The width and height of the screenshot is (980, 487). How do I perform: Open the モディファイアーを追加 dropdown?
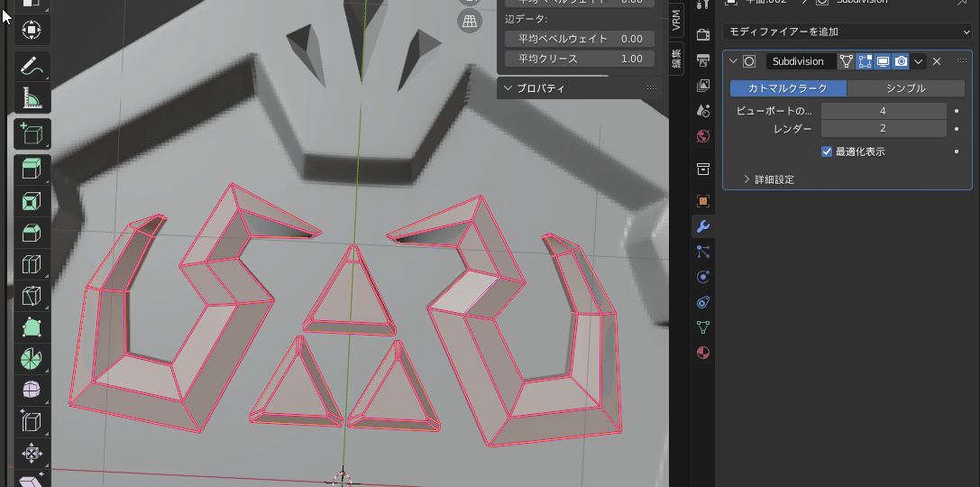click(847, 32)
